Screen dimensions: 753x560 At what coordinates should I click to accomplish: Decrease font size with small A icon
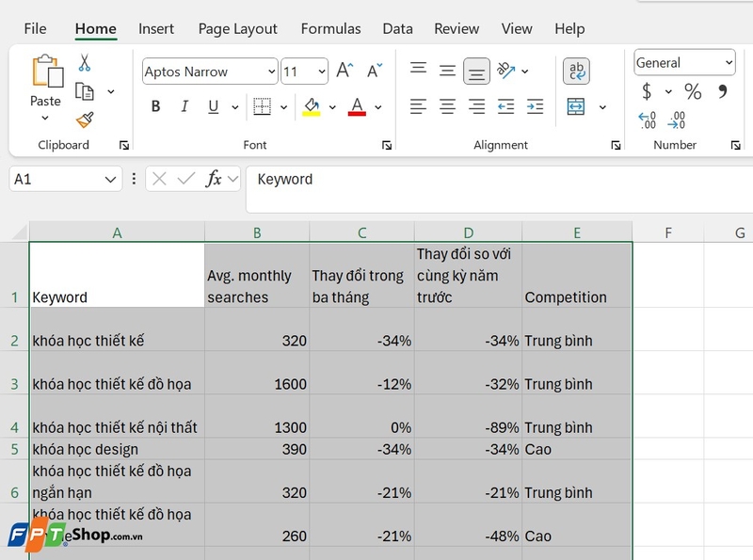tap(375, 71)
